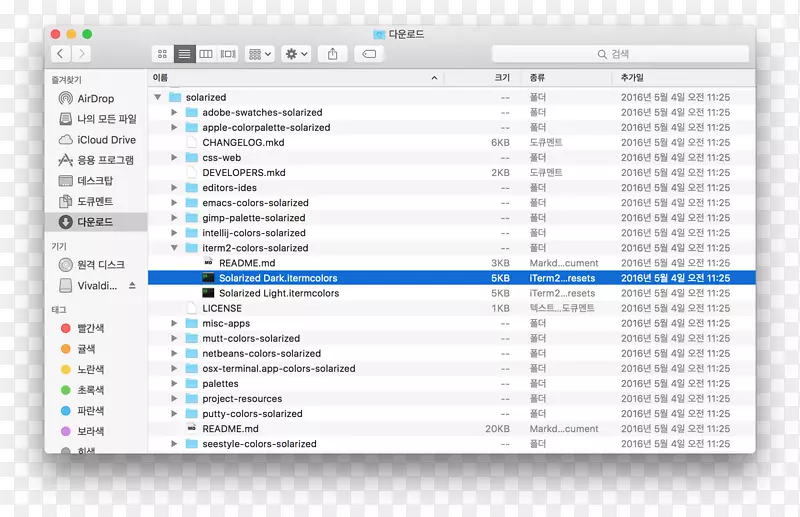Select Solarized Dark.itermcolors file icon
800x517 pixels.
click(208, 278)
